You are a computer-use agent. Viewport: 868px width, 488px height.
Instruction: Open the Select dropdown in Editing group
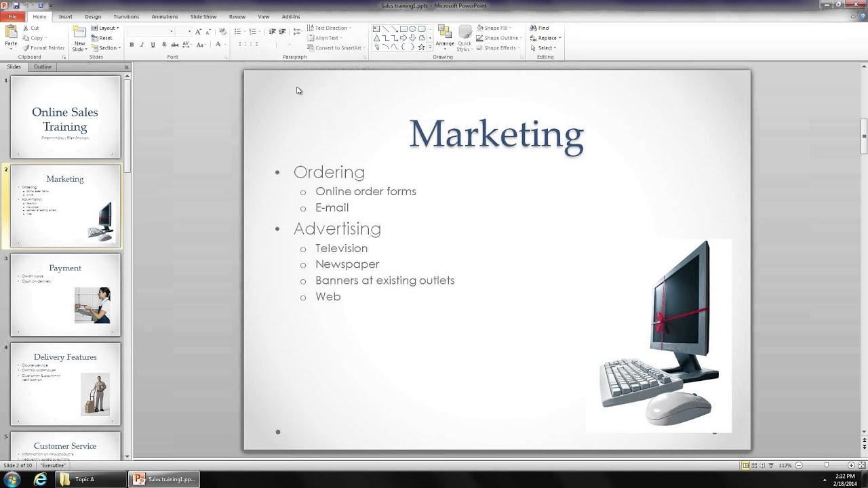(543, 48)
